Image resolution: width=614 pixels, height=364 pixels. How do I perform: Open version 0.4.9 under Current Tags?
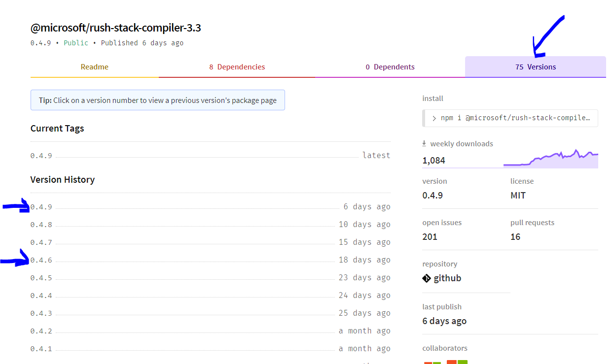41,156
